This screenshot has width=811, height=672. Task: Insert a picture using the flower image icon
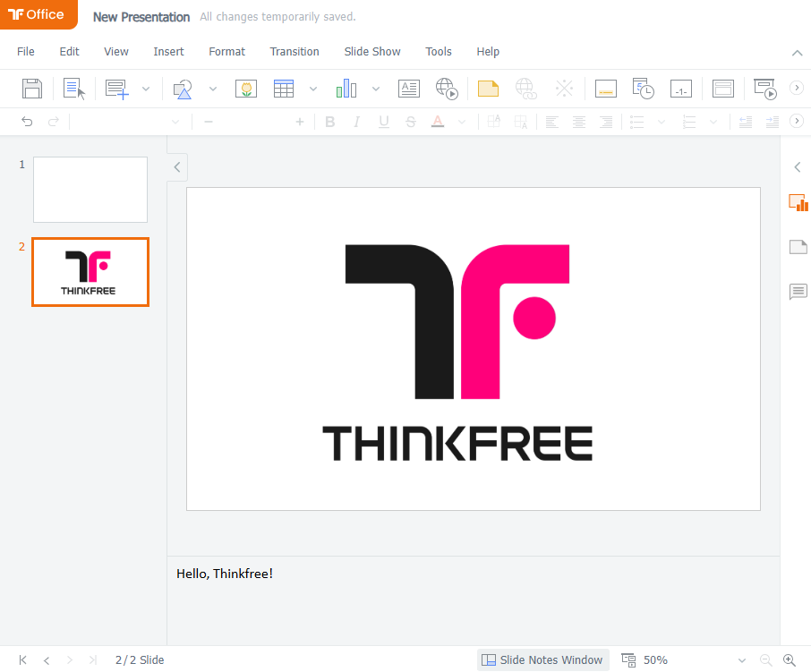[x=246, y=89]
